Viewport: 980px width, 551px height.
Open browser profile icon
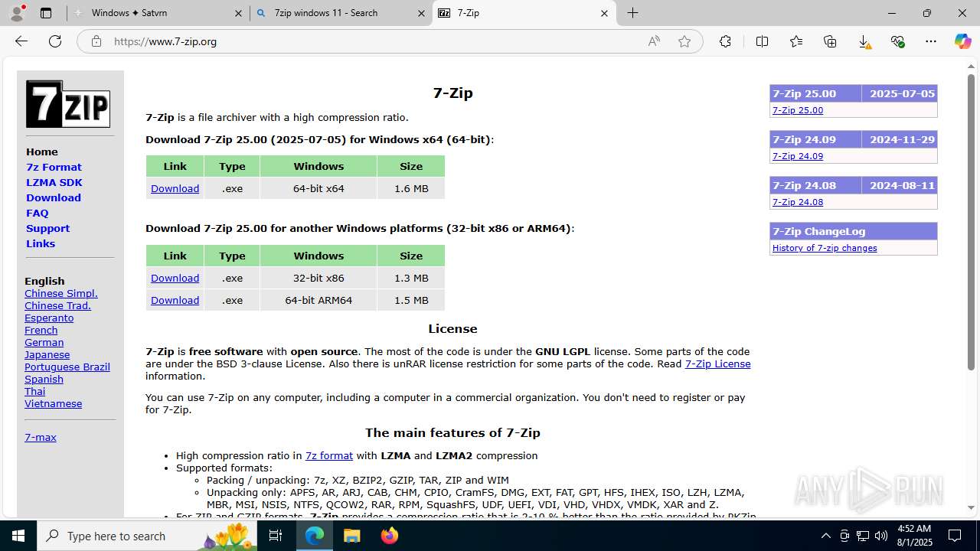[17, 13]
